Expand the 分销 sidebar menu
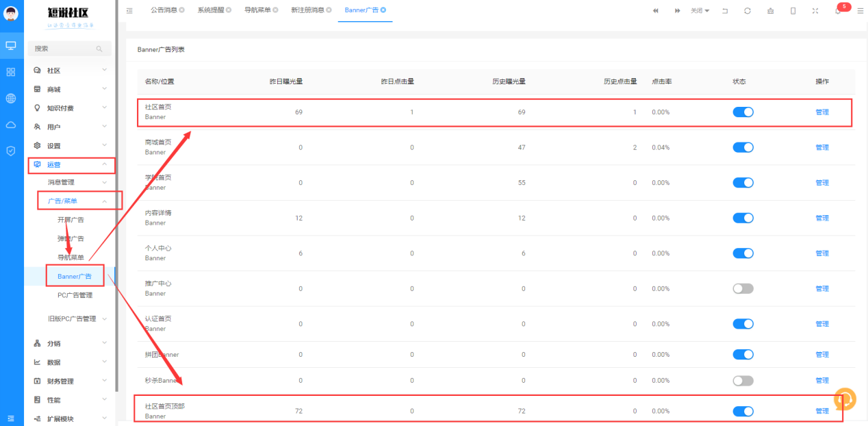Screen dimensions: 868x426 71,343
